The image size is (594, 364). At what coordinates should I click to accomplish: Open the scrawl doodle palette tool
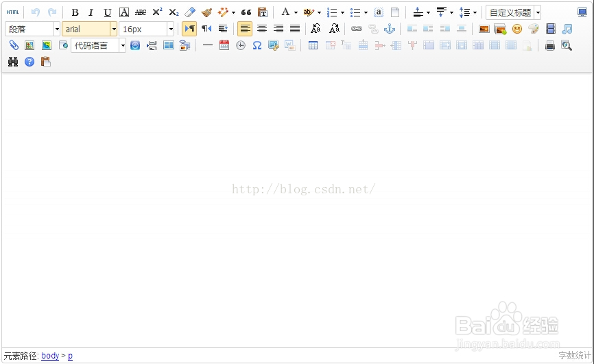pyautogui.click(x=534, y=29)
